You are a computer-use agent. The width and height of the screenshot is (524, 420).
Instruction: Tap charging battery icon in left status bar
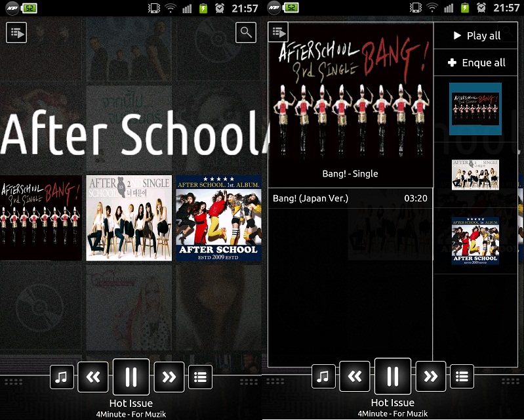pos(203,8)
